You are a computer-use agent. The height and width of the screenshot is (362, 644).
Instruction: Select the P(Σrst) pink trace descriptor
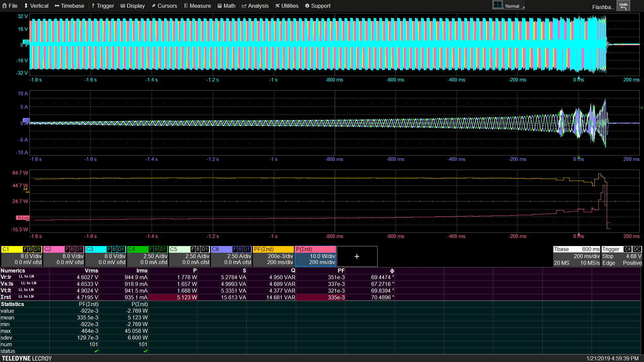pos(315,256)
